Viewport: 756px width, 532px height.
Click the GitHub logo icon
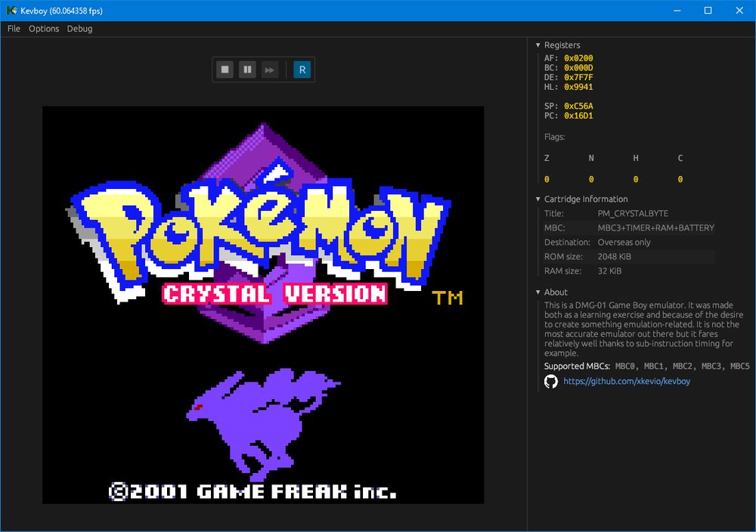coord(550,382)
